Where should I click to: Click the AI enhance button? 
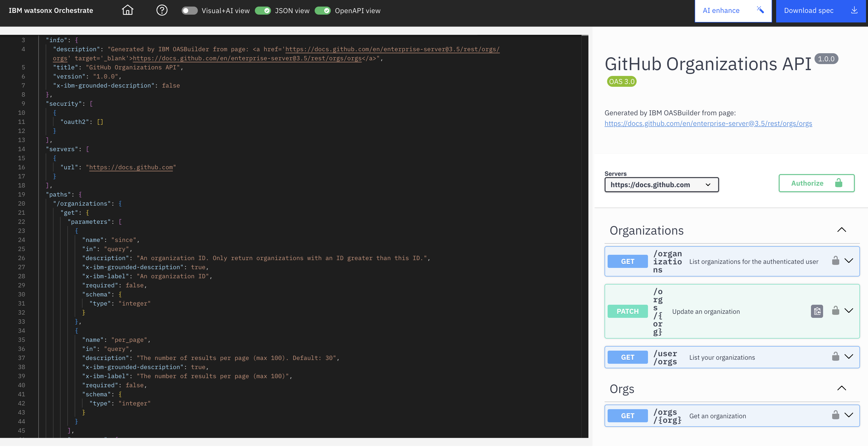click(733, 11)
